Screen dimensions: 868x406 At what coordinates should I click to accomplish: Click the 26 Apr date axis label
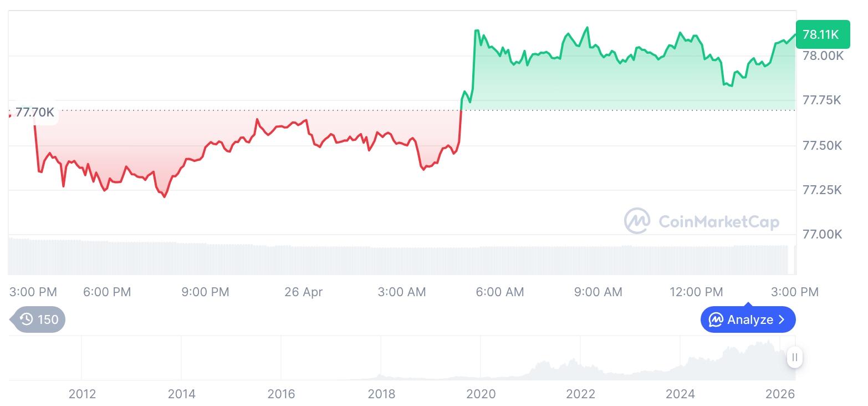pyautogui.click(x=303, y=292)
